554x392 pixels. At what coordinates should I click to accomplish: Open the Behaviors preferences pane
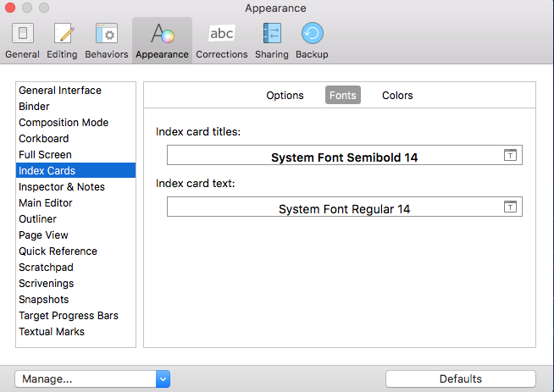coord(107,41)
